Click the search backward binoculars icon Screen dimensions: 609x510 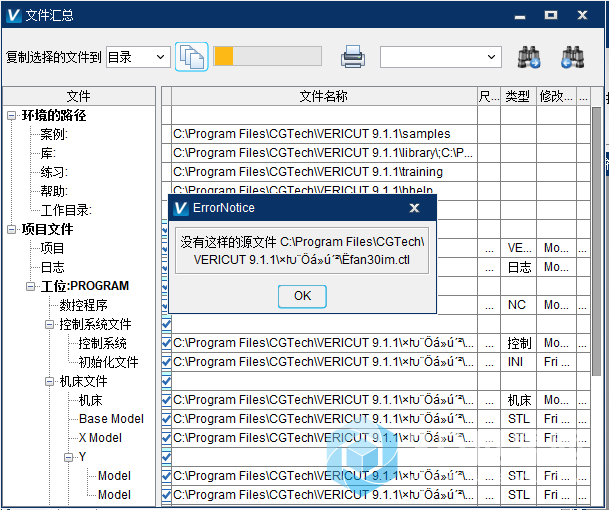[x=572, y=57]
